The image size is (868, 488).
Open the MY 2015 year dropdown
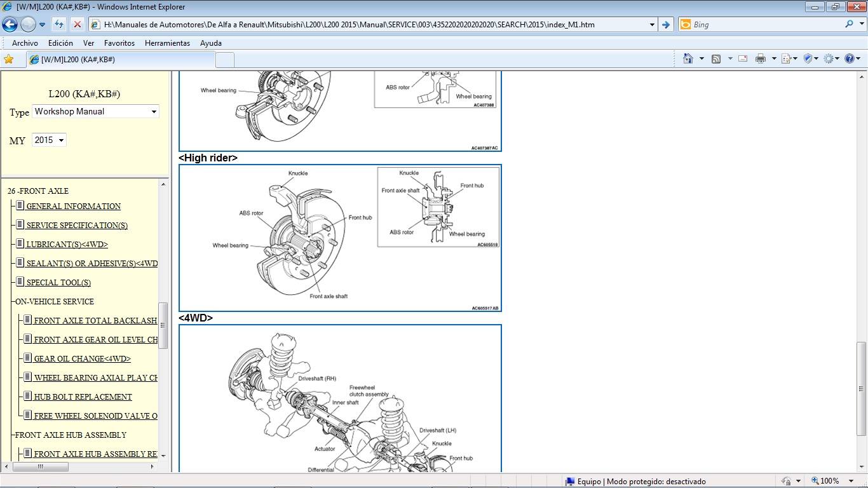(49, 140)
